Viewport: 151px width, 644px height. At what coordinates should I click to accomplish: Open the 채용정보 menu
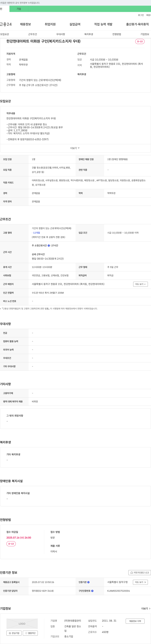[25, 24]
